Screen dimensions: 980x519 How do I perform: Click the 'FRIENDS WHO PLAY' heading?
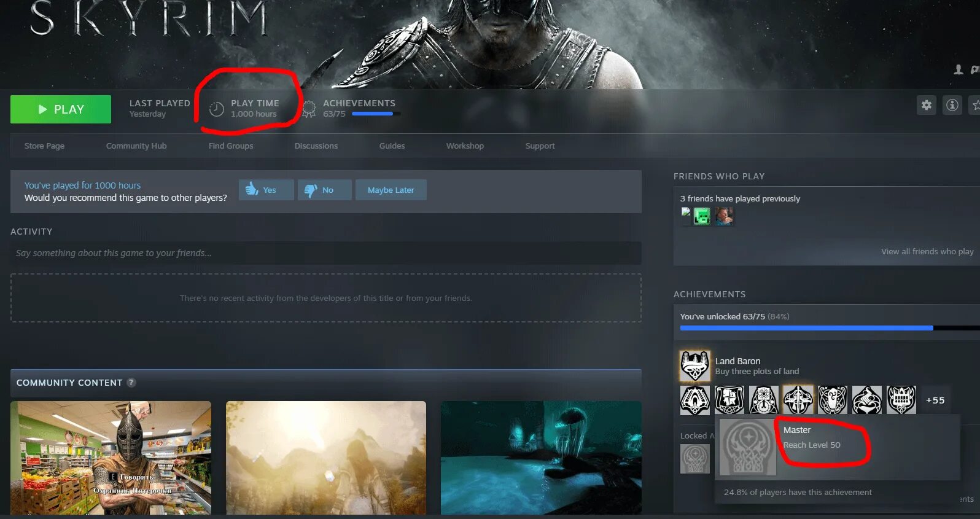[x=719, y=176]
